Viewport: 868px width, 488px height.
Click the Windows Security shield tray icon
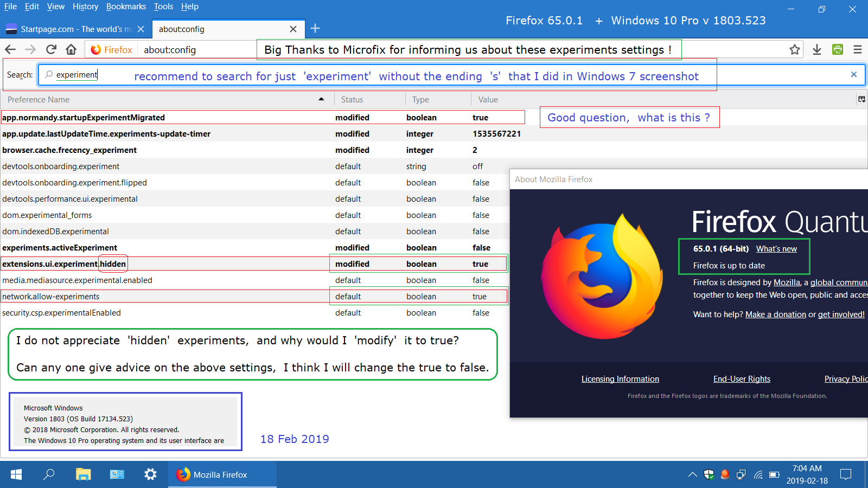coord(709,474)
